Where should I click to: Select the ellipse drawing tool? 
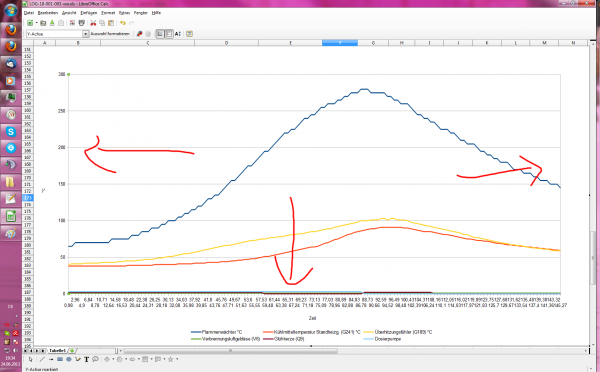click(69, 359)
